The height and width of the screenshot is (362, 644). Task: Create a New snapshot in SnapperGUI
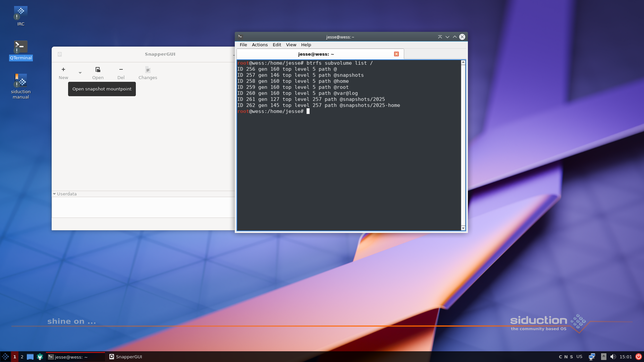[x=63, y=73]
